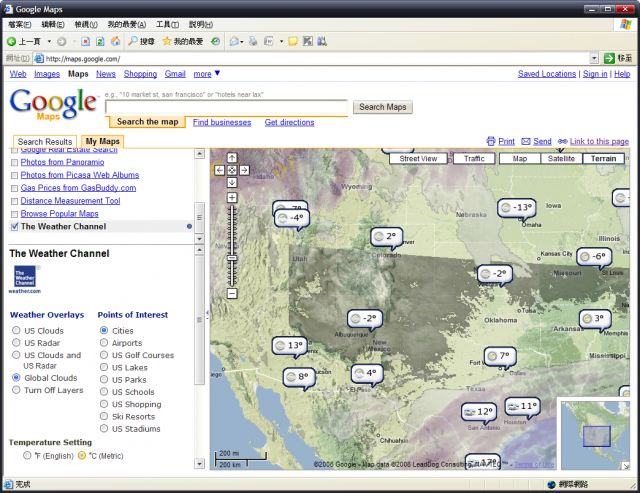Screen dimensions: 640x493
Task: Pan the map right with arrow
Action: pyautogui.click(x=244, y=170)
